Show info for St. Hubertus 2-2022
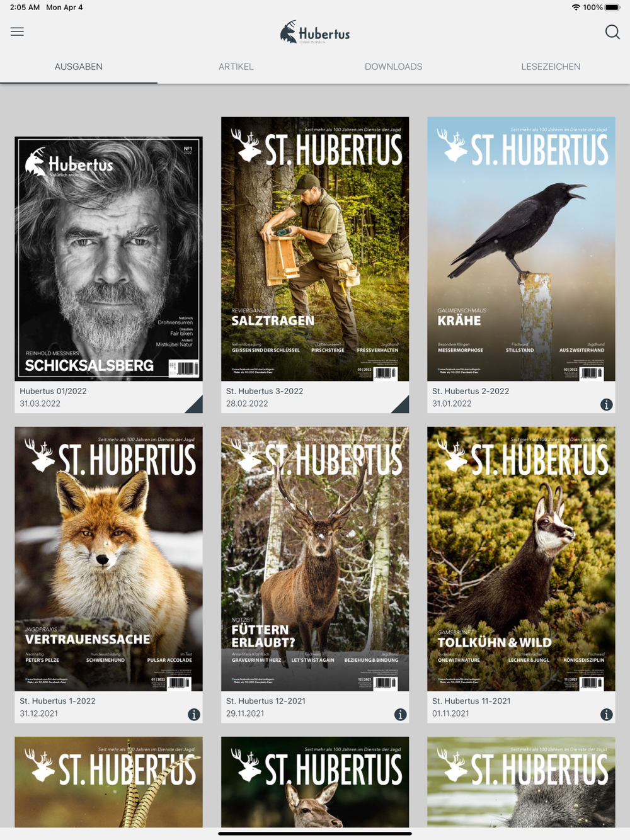The width and height of the screenshot is (630, 840). point(606,405)
